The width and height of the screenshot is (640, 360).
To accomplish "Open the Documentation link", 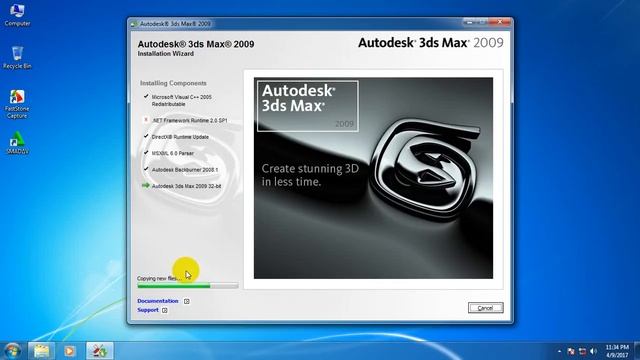I will [x=158, y=301].
